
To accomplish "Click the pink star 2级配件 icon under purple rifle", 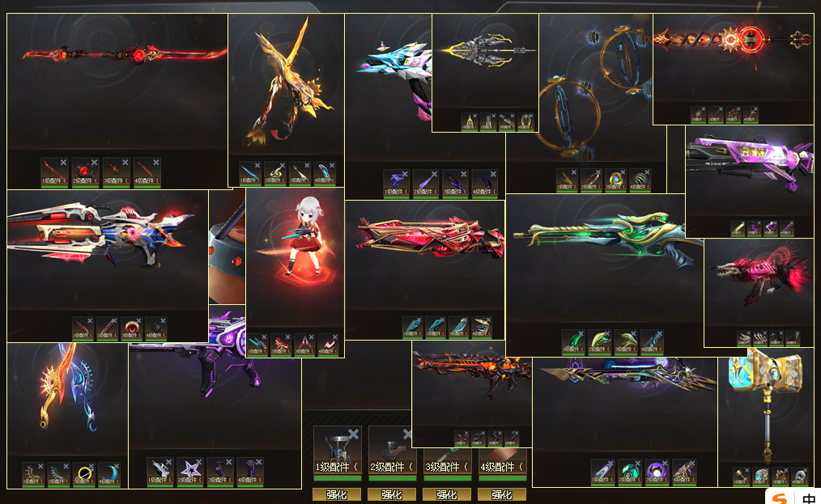I will click(190, 471).
